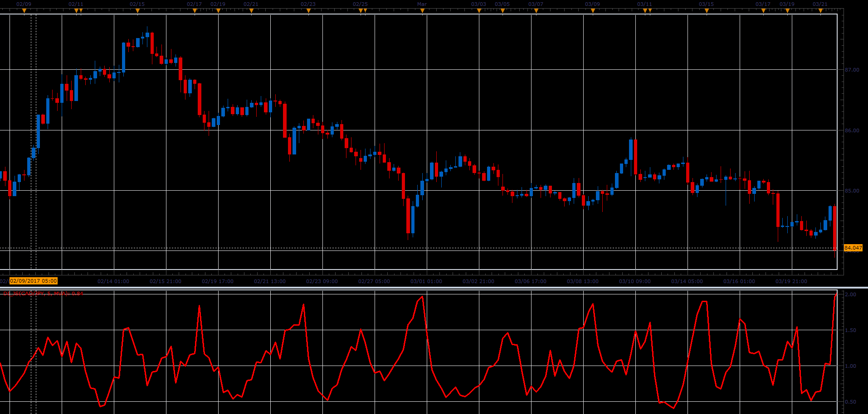Click the 02/15 21:00 time axis label
The width and height of the screenshot is (868, 414).
pyautogui.click(x=166, y=281)
